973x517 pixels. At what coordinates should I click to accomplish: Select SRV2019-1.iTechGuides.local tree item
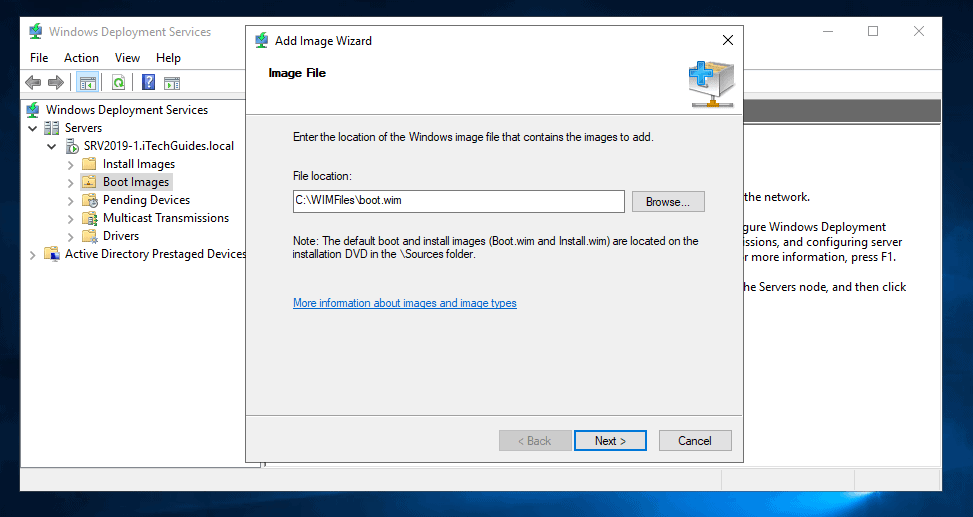pyautogui.click(x=159, y=146)
